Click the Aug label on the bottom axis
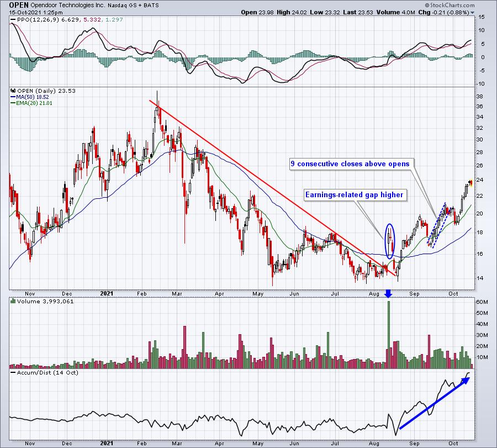Image resolution: width=497 pixels, height=448 pixels. (376, 294)
